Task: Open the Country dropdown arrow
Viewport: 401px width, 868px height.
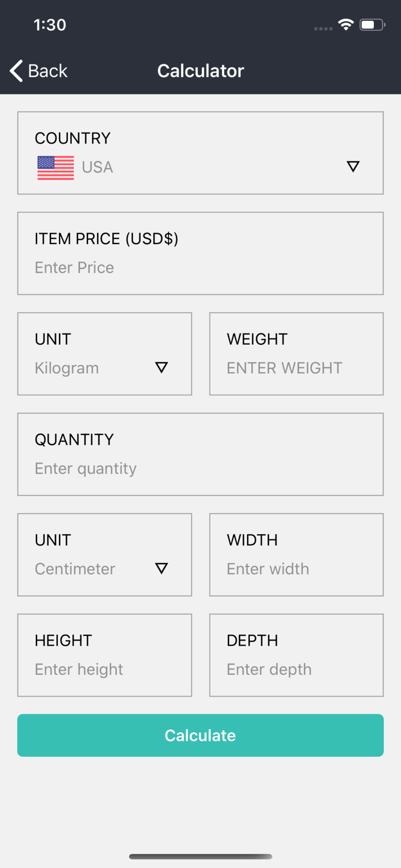Action: point(353,167)
